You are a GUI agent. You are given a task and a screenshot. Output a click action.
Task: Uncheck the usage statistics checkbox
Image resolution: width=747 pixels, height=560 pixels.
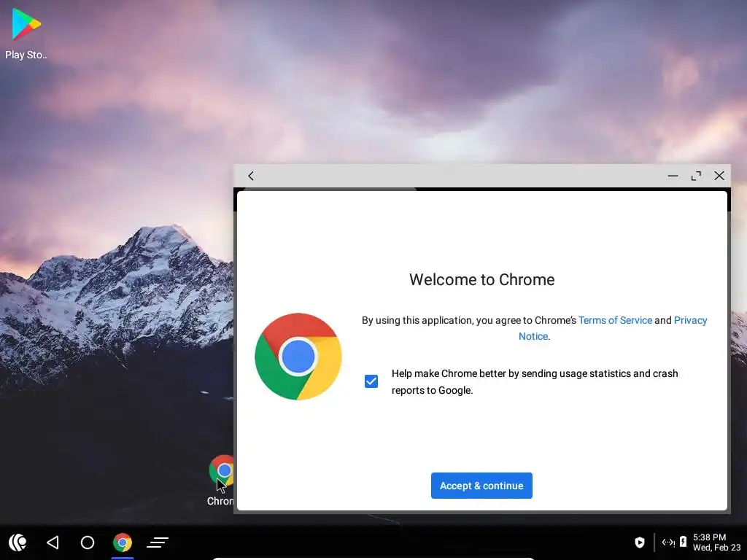371,381
